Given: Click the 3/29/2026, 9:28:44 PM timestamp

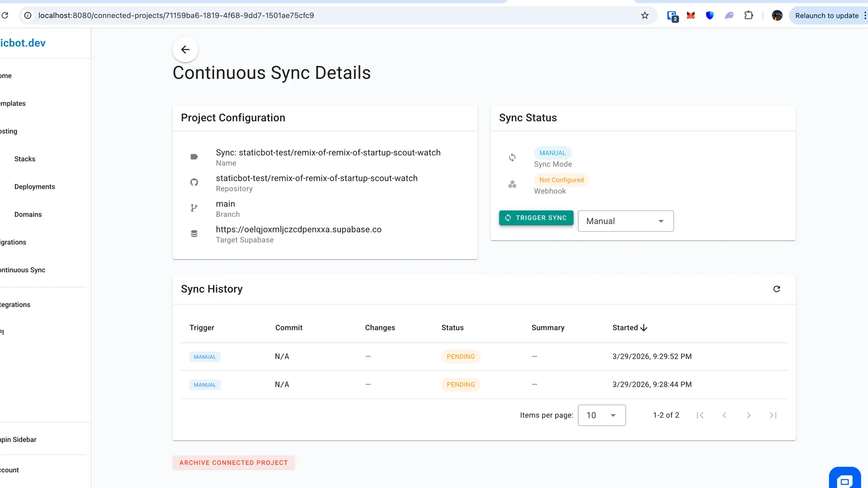Looking at the screenshot, I should 652,385.
